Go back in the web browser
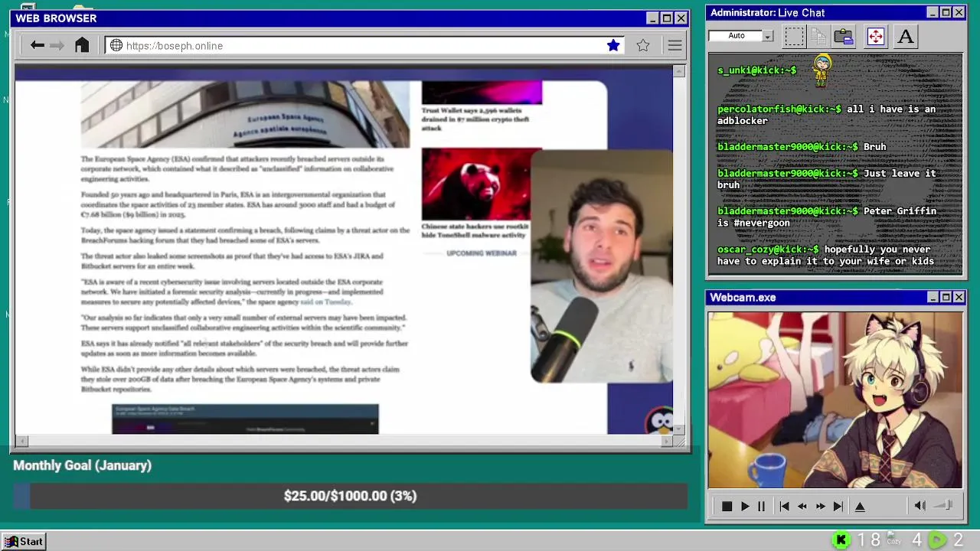This screenshot has height=551, width=980. 38,46
